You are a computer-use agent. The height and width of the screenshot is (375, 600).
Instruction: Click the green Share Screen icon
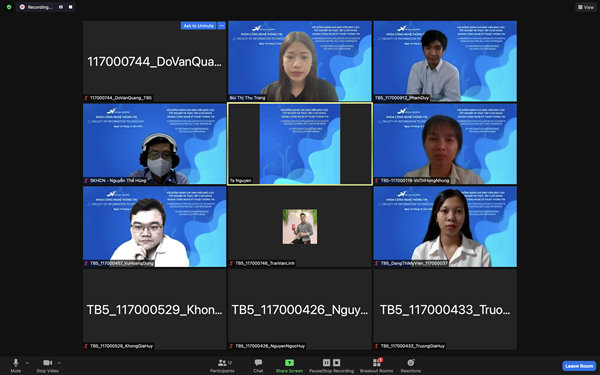(289, 362)
